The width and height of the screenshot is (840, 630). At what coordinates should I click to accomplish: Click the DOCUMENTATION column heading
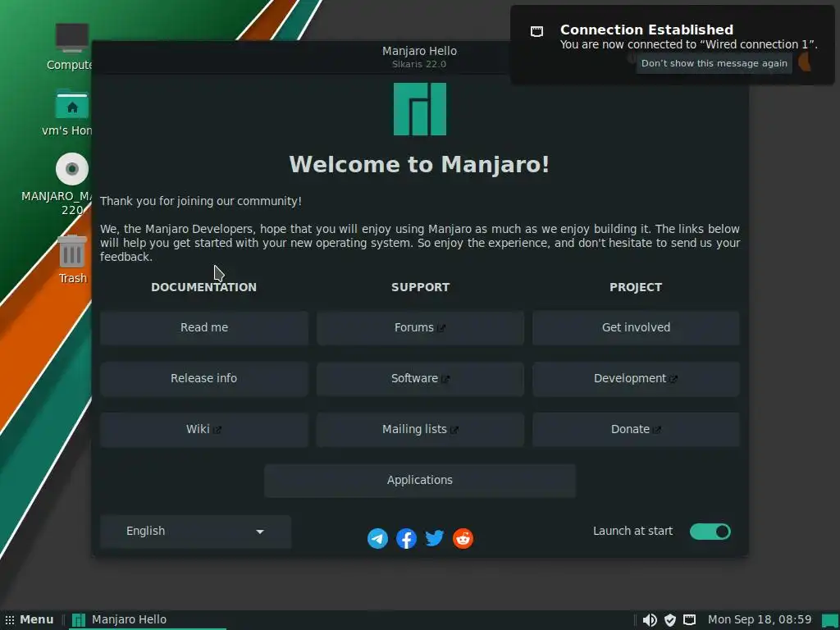[x=204, y=287]
